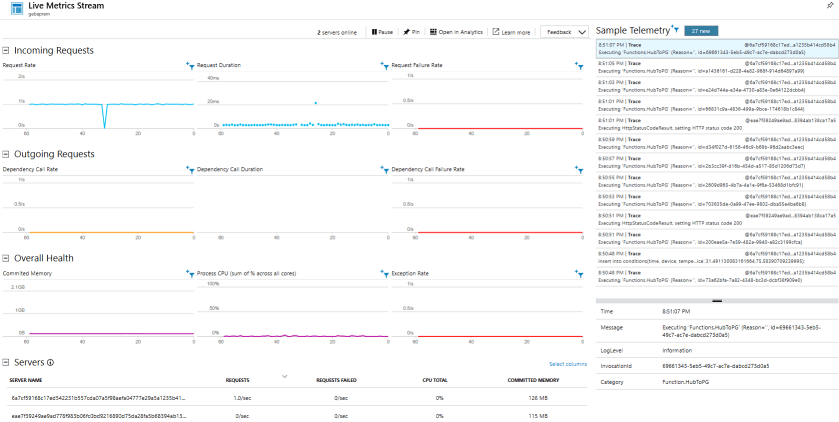Viewport: 839px width, 422px height.
Task: Open filter for Dependency Call Rate chart
Action: (x=190, y=170)
